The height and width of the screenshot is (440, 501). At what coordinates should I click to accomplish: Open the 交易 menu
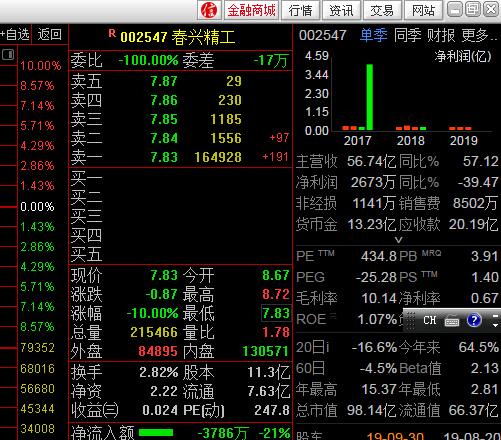coord(382,10)
